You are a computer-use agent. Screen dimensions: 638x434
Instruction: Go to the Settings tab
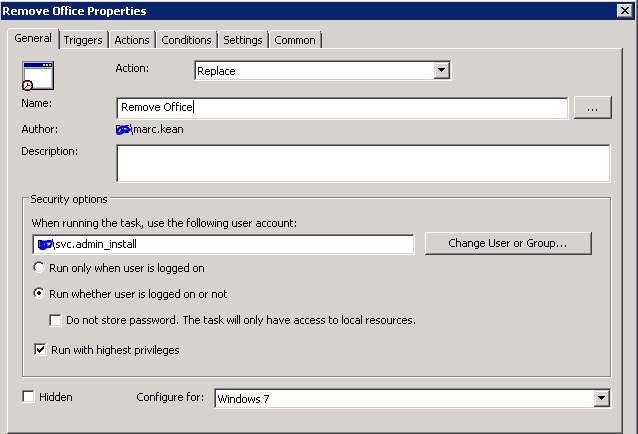point(243,40)
